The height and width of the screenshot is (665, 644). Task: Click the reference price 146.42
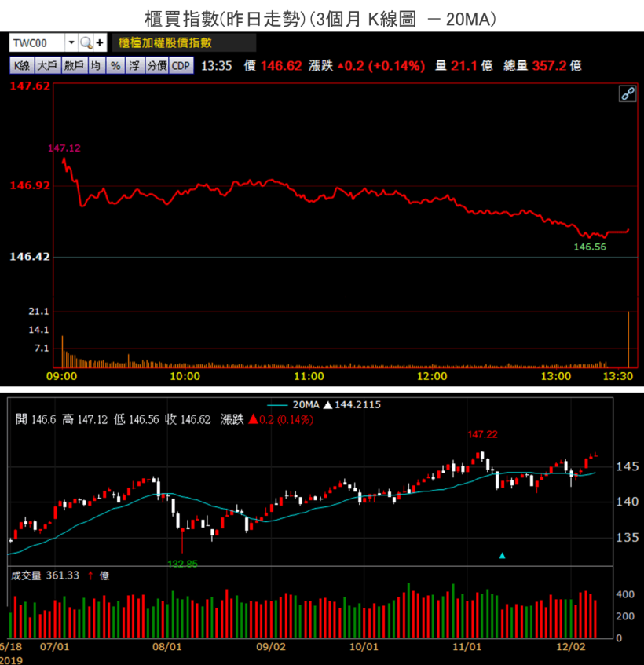click(30, 257)
